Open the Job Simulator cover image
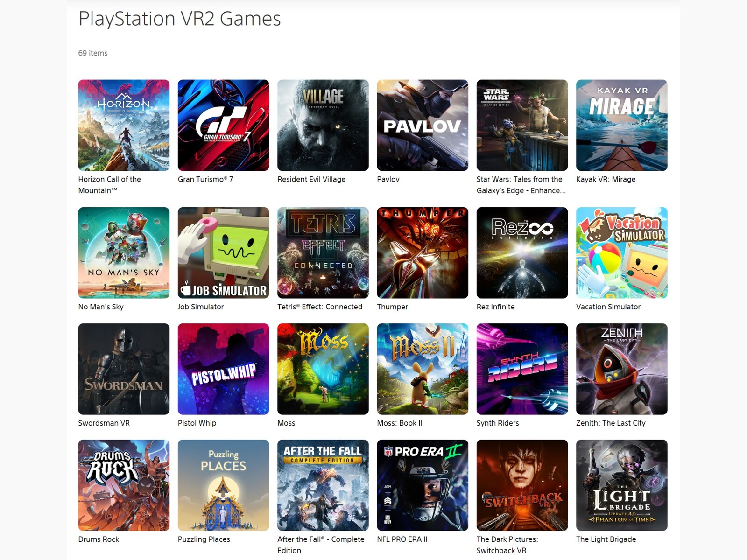 point(223,252)
